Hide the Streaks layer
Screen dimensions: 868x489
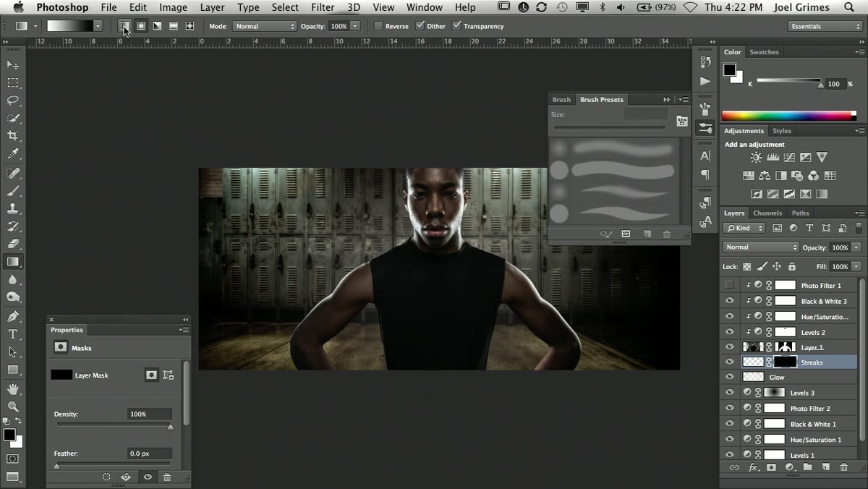(729, 362)
